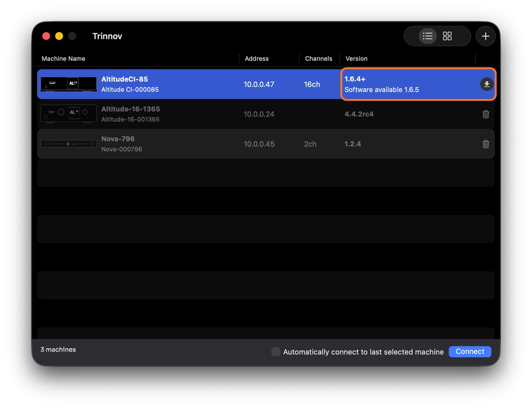Click the Software available 1.6.5 text
Image resolution: width=532 pixels, height=408 pixels.
pyautogui.click(x=381, y=90)
